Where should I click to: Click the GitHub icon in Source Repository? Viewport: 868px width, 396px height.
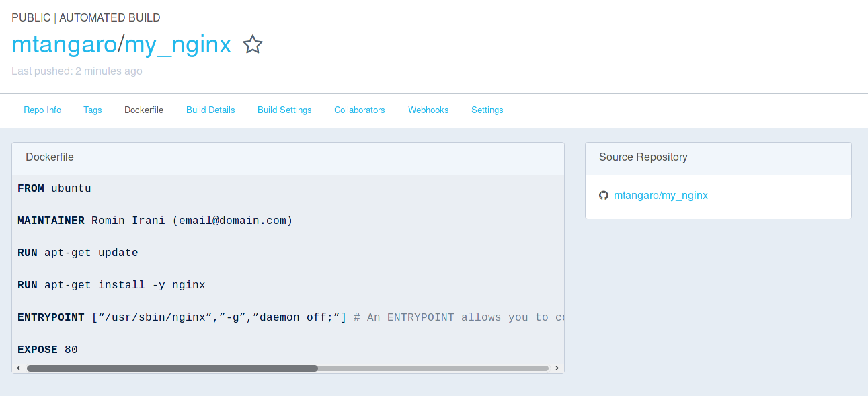[x=603, y=196]
